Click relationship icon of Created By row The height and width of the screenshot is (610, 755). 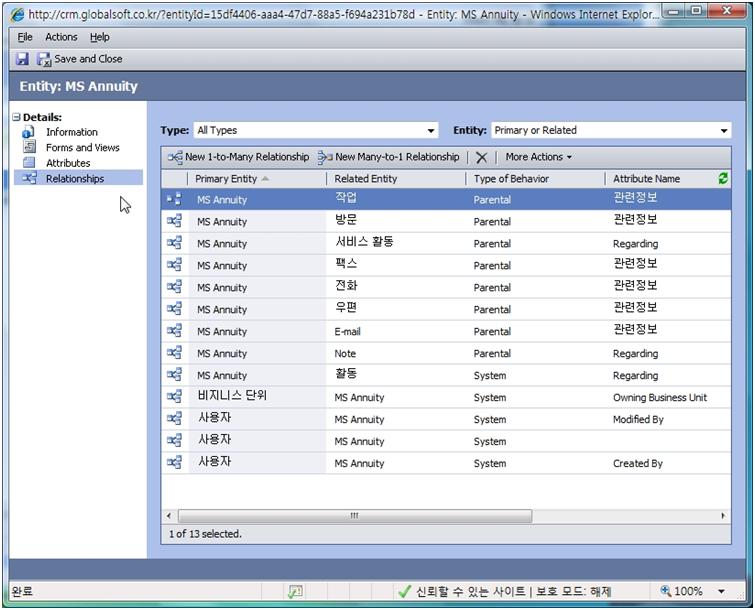pos(174,463)
